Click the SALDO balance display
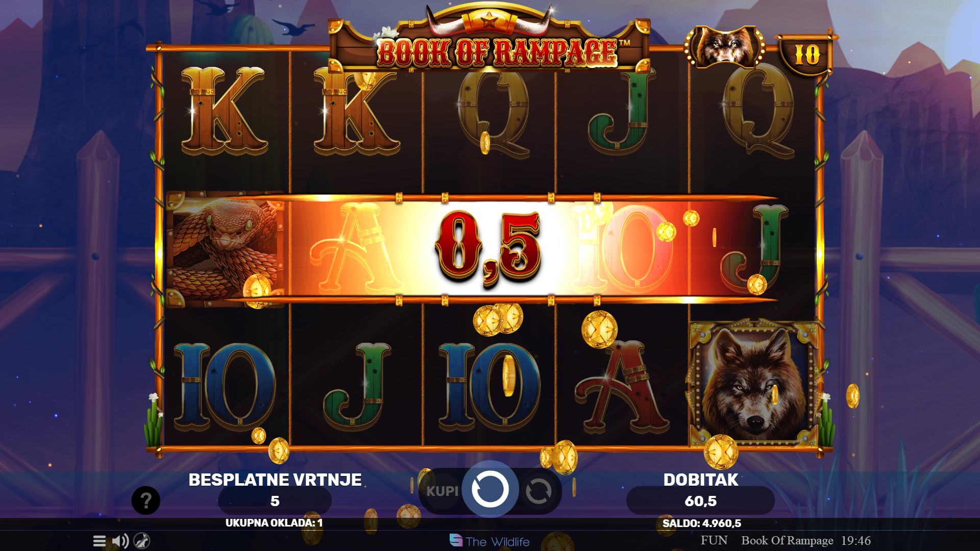The image size is (980, 551). pyautogui.click(x=701, y=523)
